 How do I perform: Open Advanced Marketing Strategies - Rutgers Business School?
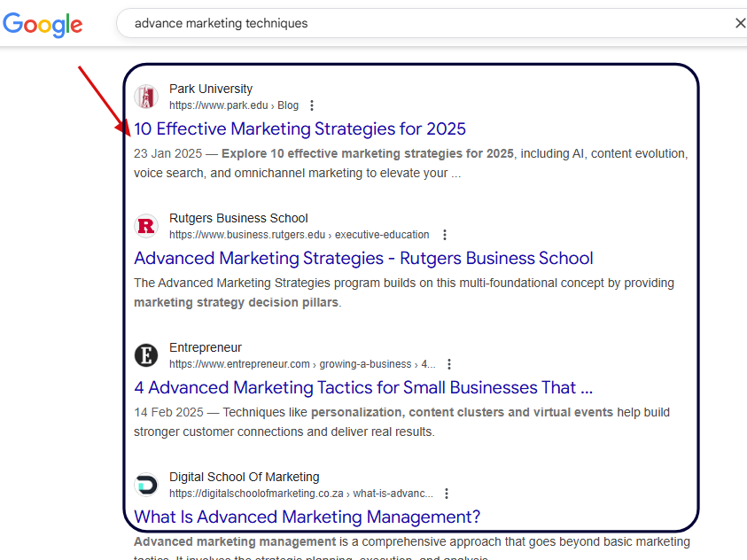pos(363,258)
